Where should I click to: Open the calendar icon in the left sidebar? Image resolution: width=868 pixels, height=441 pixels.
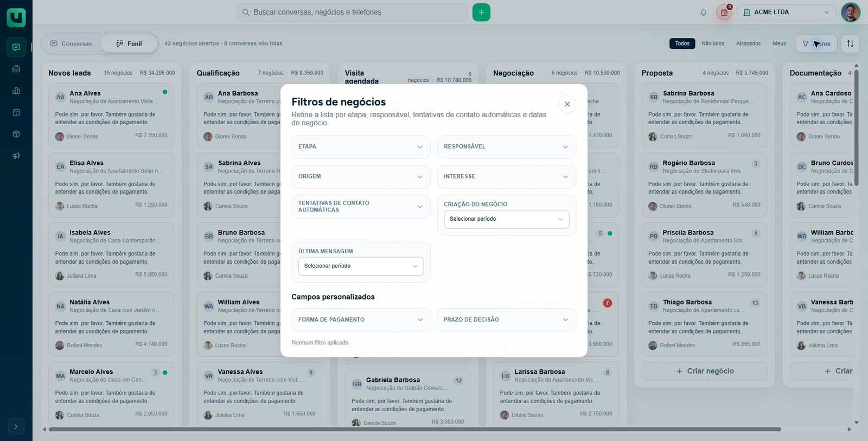16,112
